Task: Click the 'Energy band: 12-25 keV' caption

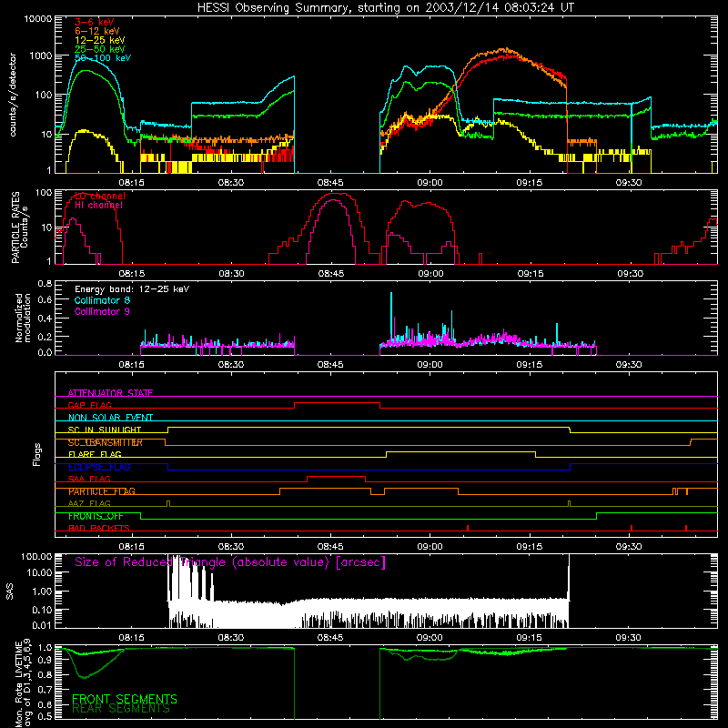Action: click(132, 289)
